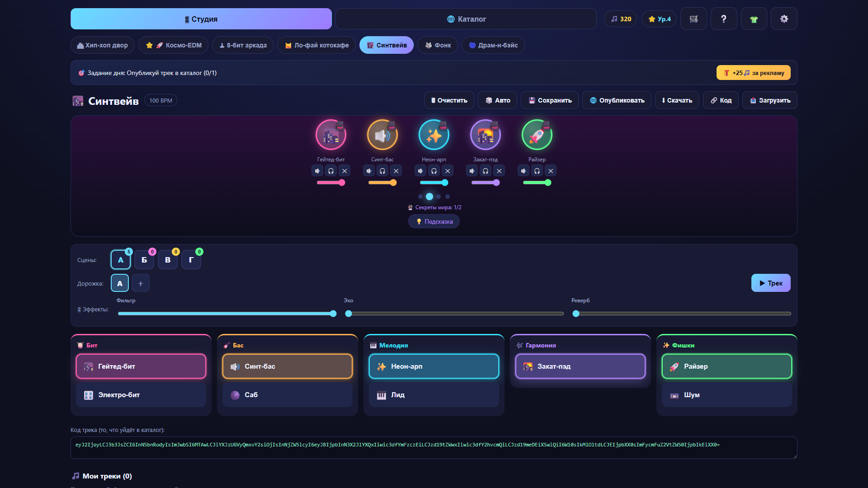
Task: Remove the Гейтед-бит performer
Action: [344, 171]
